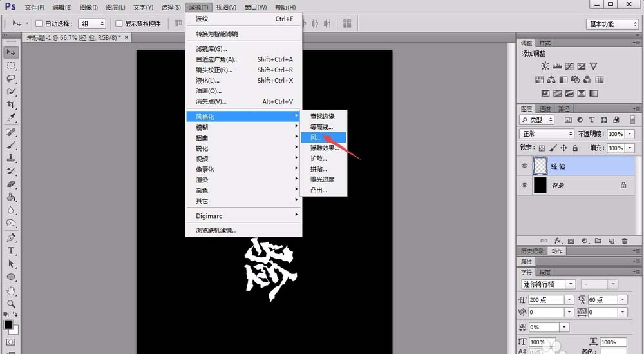Click the 背景 layer thumbnail
644x354 pixels.
click(540, 186)
